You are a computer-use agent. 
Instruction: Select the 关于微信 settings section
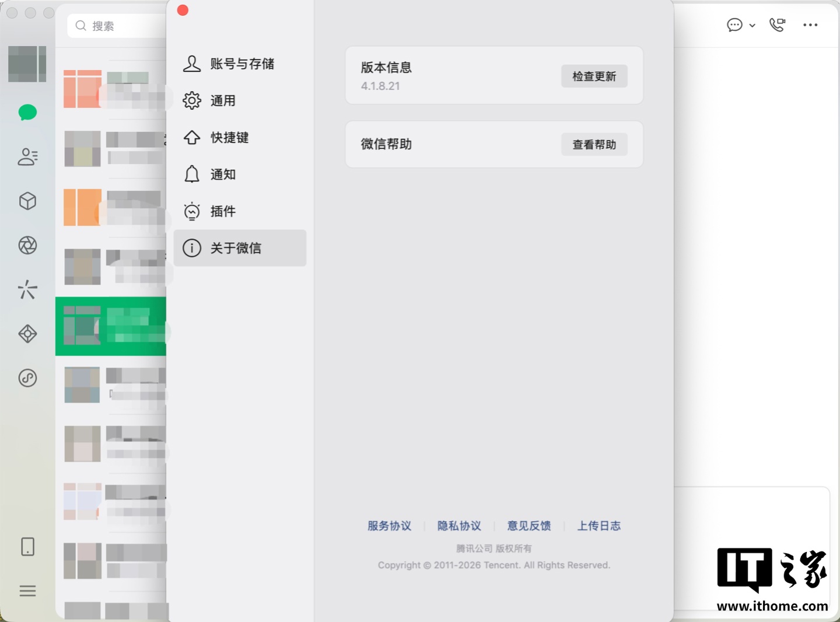[240, 248]
